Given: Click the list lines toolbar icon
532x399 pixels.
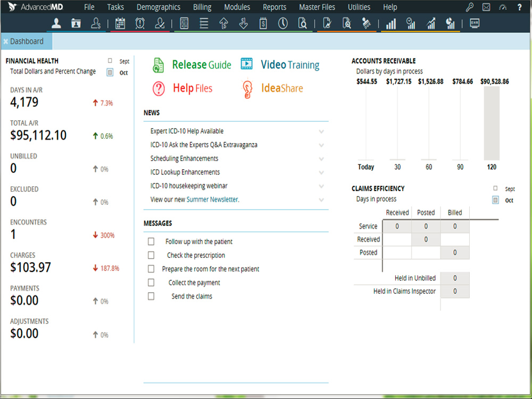Looking at the screenshot, I should click(204, 23).
